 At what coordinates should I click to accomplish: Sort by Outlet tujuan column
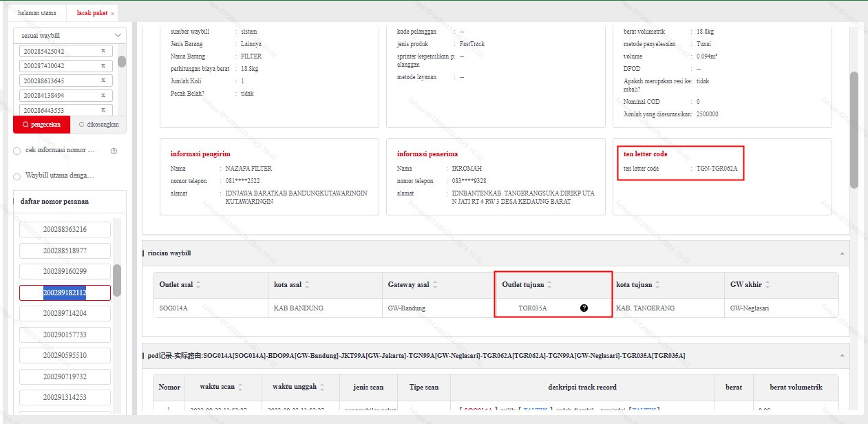click(549, 285)
